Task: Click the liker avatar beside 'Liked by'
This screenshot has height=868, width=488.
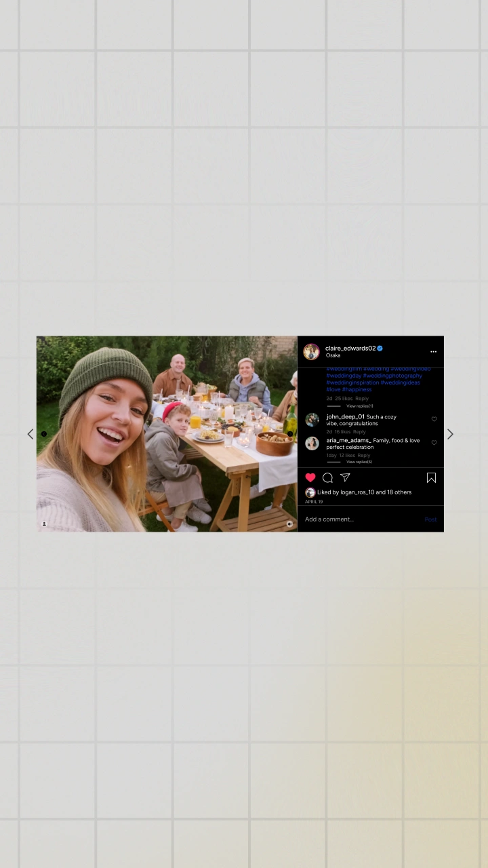Action: pos(310,493)
